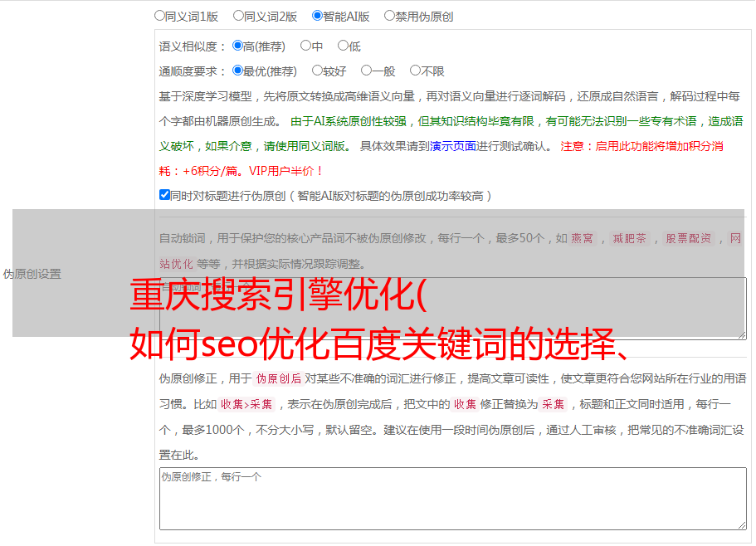Set 通顺度要求 to 最优(推荐)

coord(237,71)
